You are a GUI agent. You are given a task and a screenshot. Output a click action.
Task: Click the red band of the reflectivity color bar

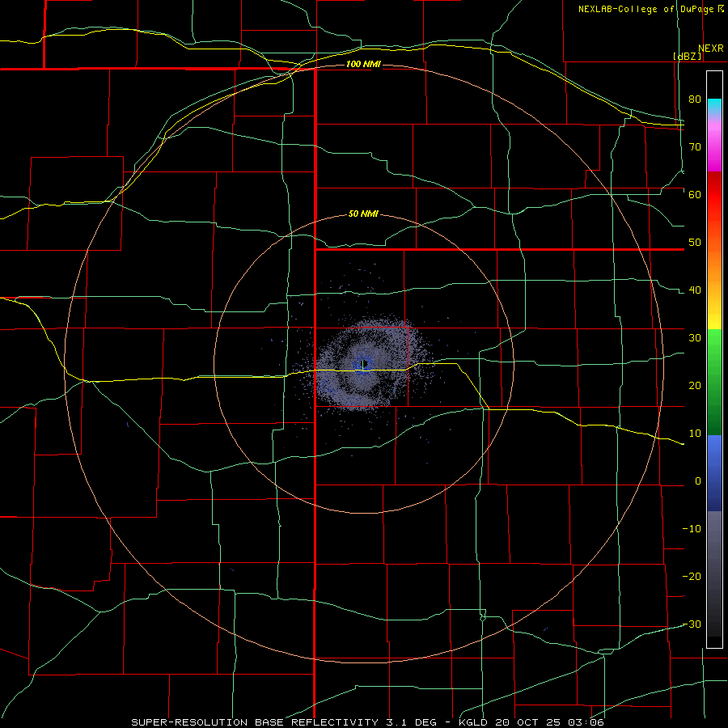click(714, 195)
